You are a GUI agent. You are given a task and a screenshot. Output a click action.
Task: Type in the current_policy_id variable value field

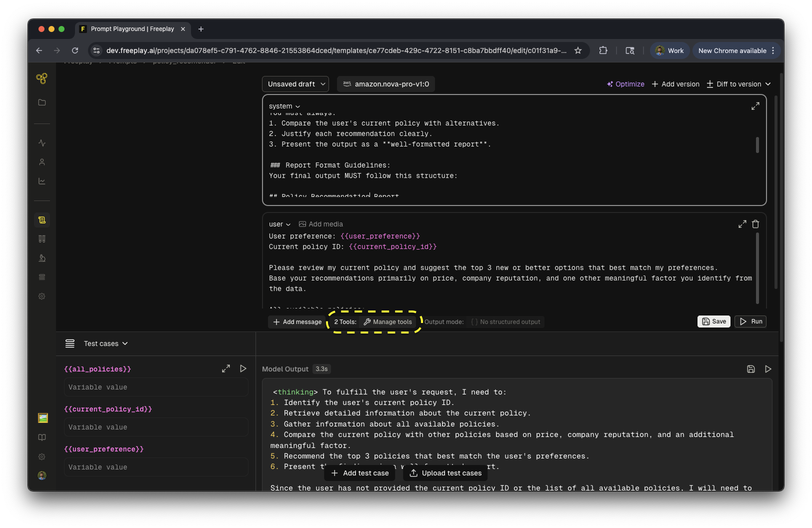coord(156,427)
